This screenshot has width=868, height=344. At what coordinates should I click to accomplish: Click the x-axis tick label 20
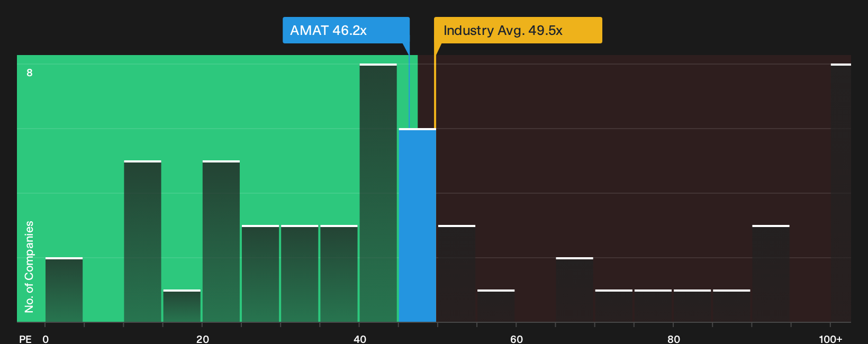(x=203, y=339)
